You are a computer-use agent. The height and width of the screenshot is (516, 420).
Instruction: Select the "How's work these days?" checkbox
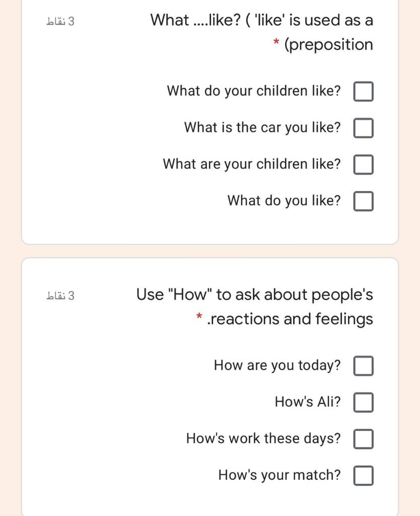363,439
